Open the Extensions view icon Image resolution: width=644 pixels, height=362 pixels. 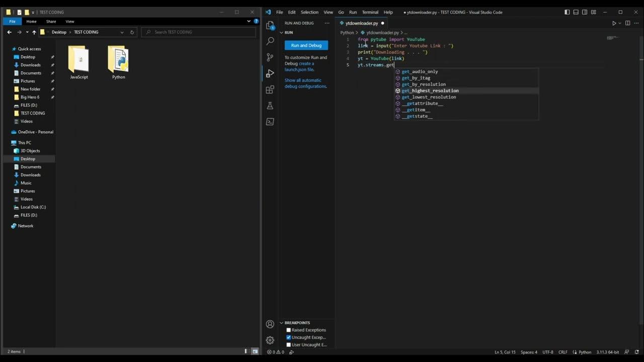click(x=270, y=89)
